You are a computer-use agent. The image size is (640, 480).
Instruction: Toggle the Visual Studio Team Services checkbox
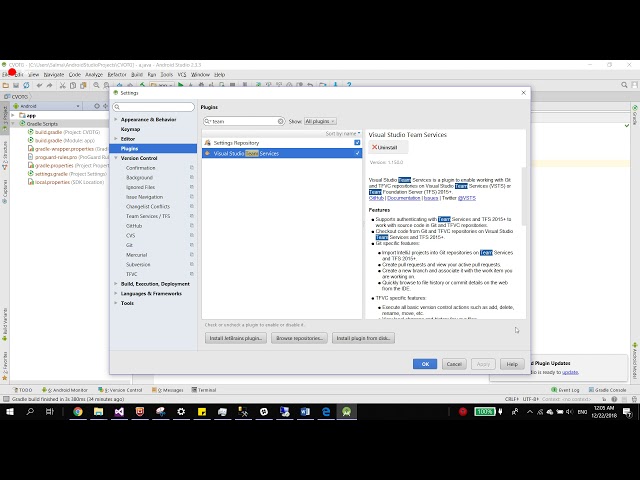pos(357,153)
